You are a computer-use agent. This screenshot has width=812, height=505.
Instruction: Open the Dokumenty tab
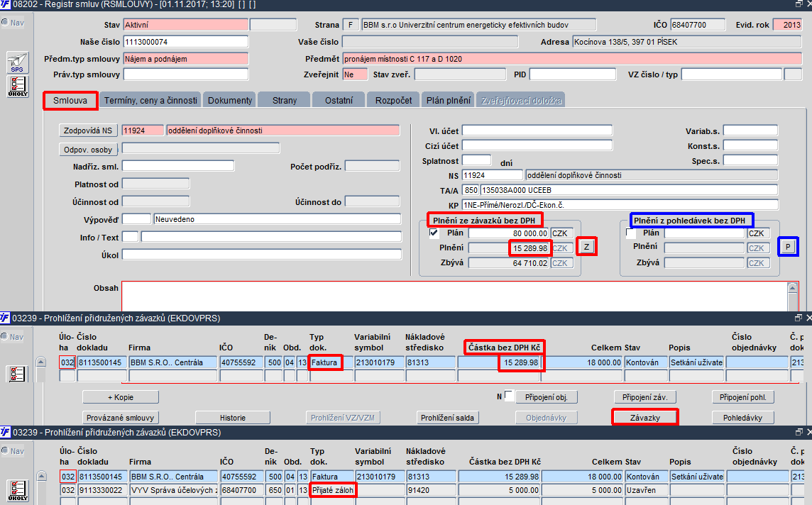(x=230, y=101)
